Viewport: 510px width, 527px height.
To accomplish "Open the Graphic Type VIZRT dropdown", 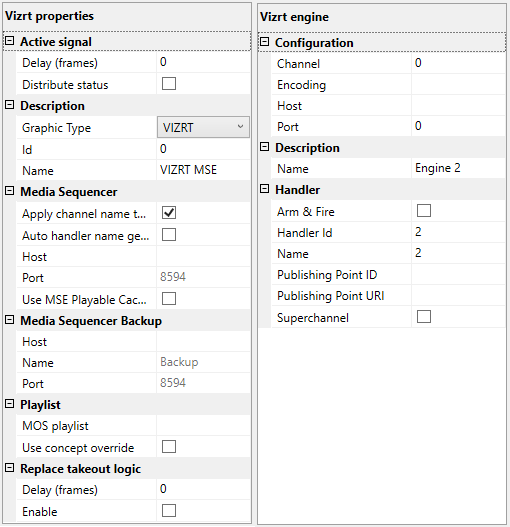I will [203, 127].
